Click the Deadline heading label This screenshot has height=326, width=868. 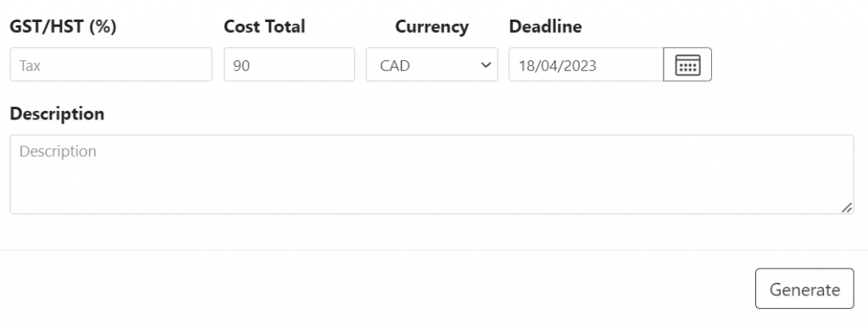click(x=545, y=26)
